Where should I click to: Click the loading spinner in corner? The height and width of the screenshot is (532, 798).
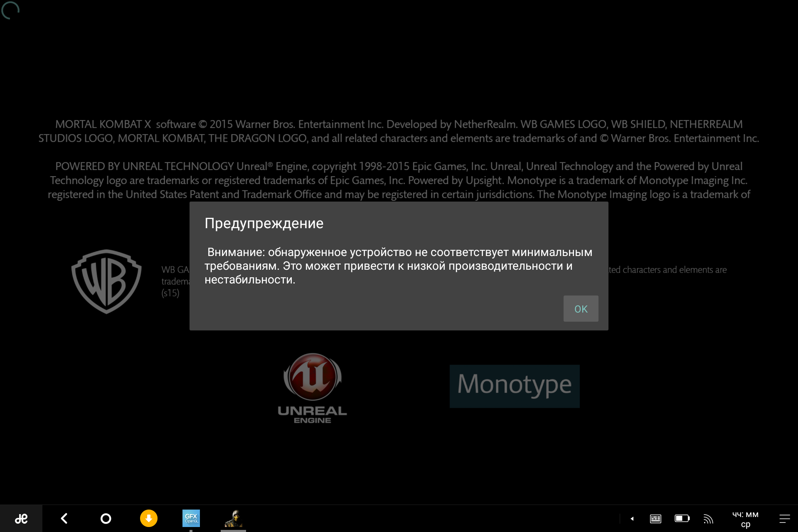(10, 10)
